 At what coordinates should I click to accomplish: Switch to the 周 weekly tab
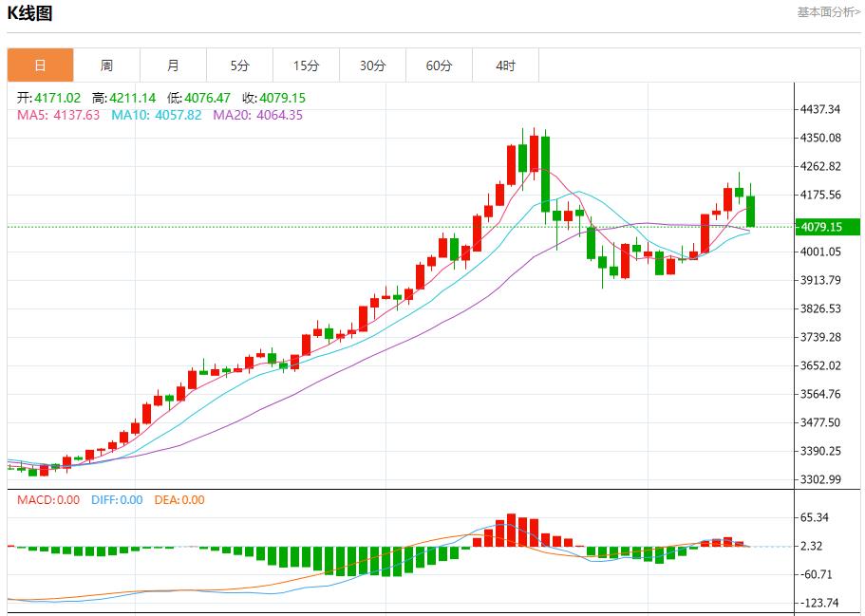tap(106, 65)
